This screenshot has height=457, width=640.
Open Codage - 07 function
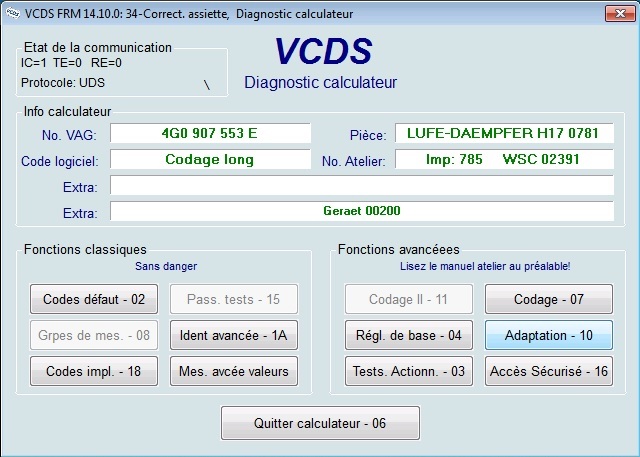click(x=548, y=298)
